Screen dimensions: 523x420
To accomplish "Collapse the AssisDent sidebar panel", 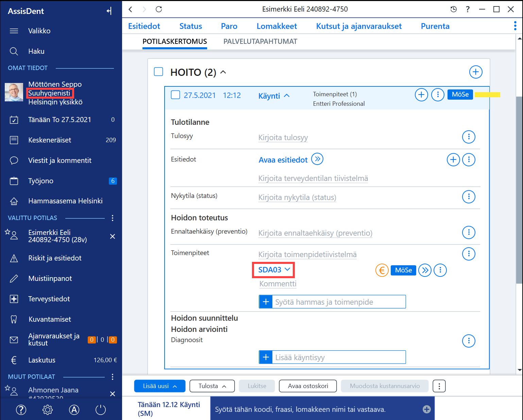I will click(x=109, y=11).
